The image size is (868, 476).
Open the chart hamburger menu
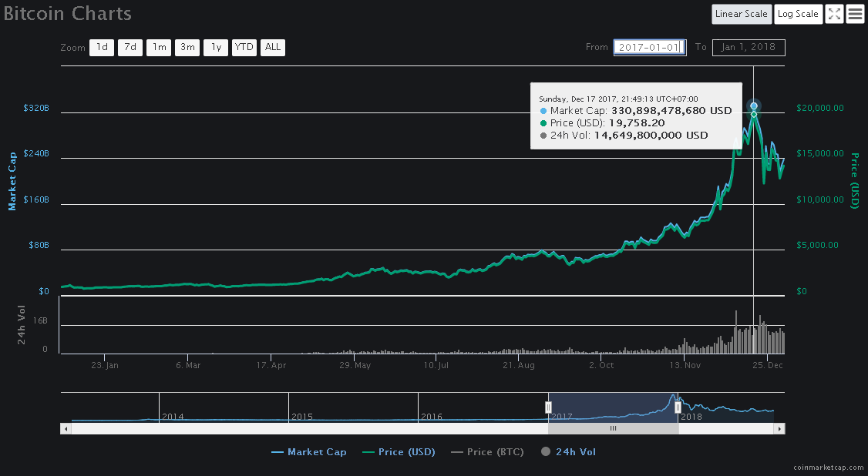[855, 14]
